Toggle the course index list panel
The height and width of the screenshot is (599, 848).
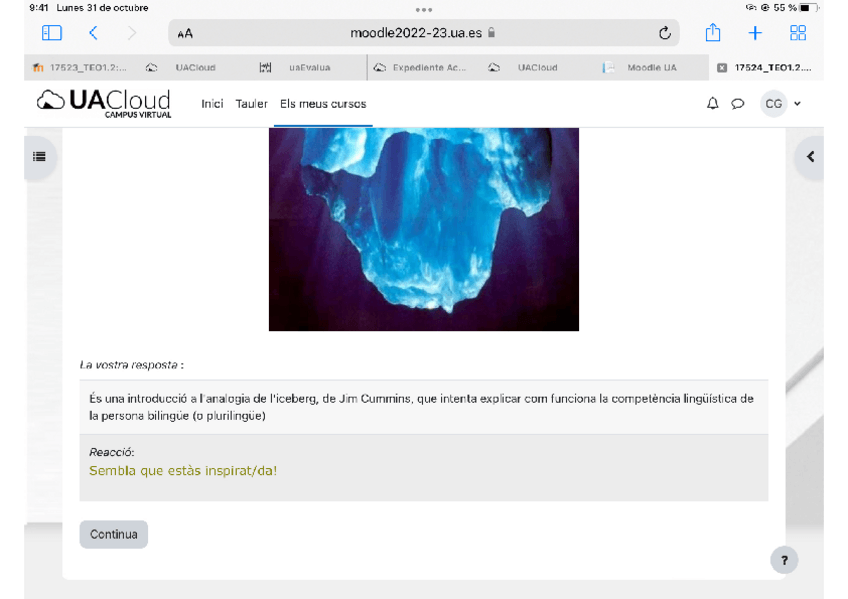click(x=39, y=156)
